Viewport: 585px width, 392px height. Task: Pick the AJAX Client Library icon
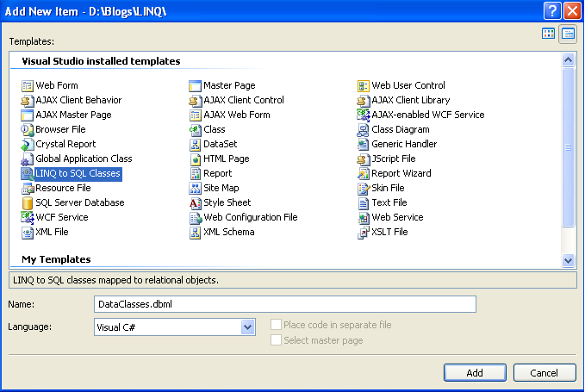click(x=363, y=100)
